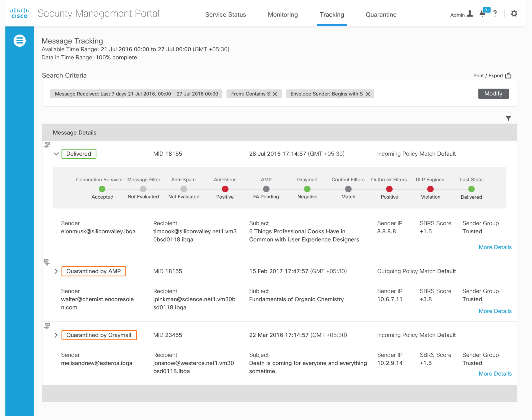Viewport: 532px width, 420px height.
Task: Click the incoming mail icon beside Delivered
Action: tap(47, 145)
